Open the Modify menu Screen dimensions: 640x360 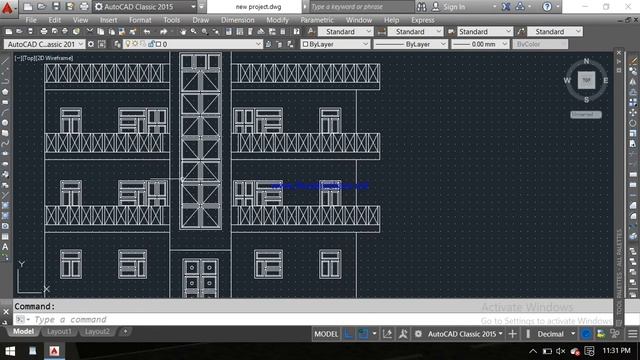coord(277,20)
